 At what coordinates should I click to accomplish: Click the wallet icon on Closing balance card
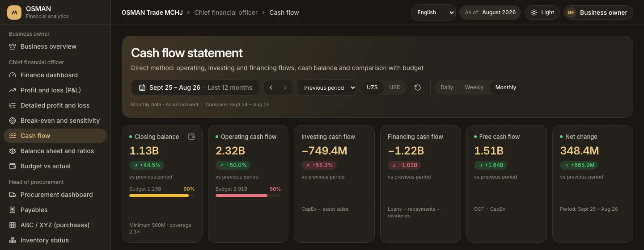pyautogui.click(x=191, y=137)
